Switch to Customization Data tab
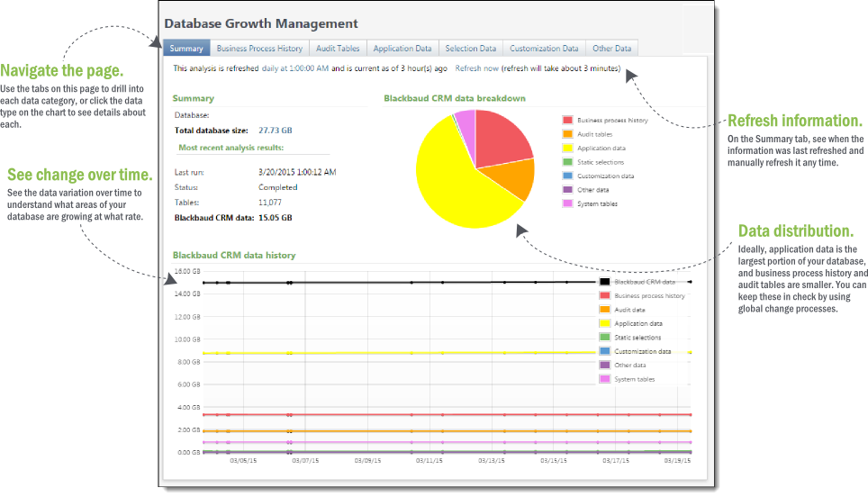Viewport: 868px width, 497px height. coord(544,48)
